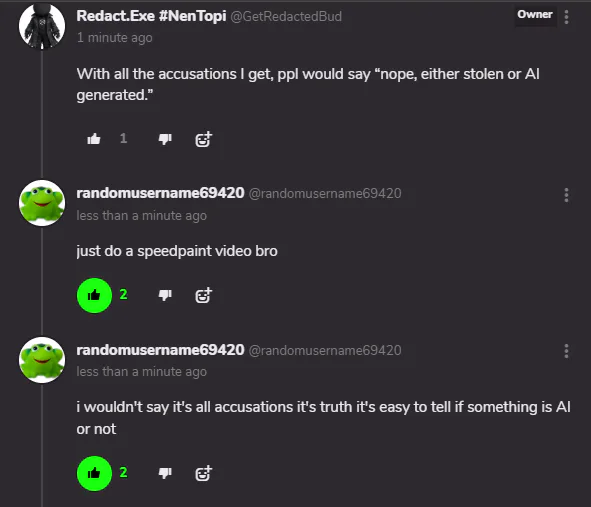The height and width of the screenshot is (507, 591).
Task: Open '1 minute ago' timestamp permalink
Action: coord(115,38)
